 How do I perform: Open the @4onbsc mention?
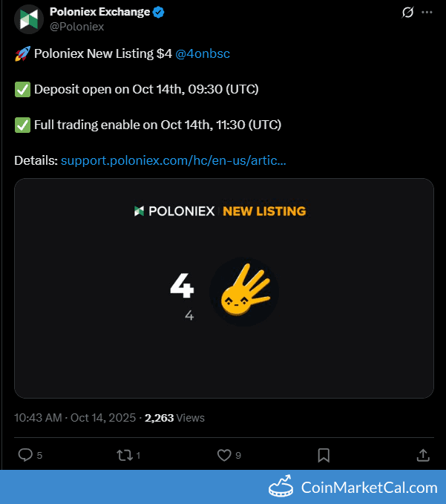(203, 53)
